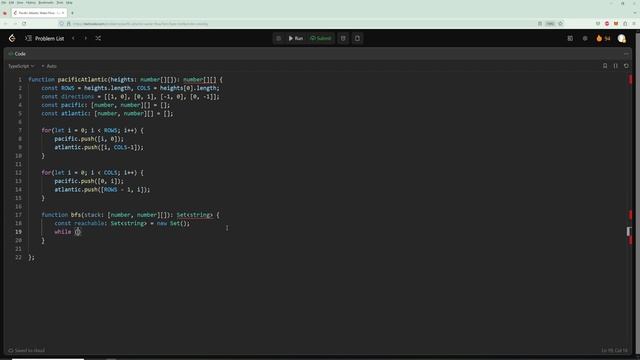The height and width of the screenshot is (360, 640).
Task: Click the atlantic.push([i, COLS-1]) line
Action: 99,147
